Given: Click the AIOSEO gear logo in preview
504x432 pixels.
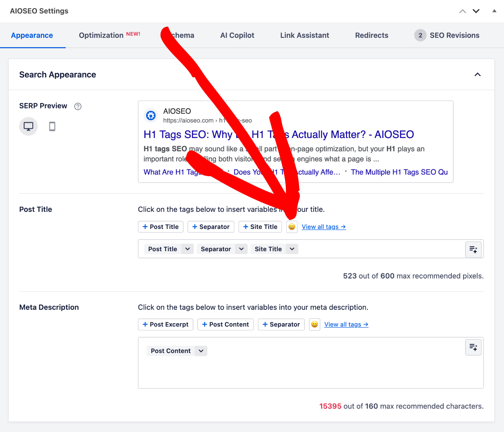Looking at the screenshot, I should pyautogui.click(x=151, y=116).
